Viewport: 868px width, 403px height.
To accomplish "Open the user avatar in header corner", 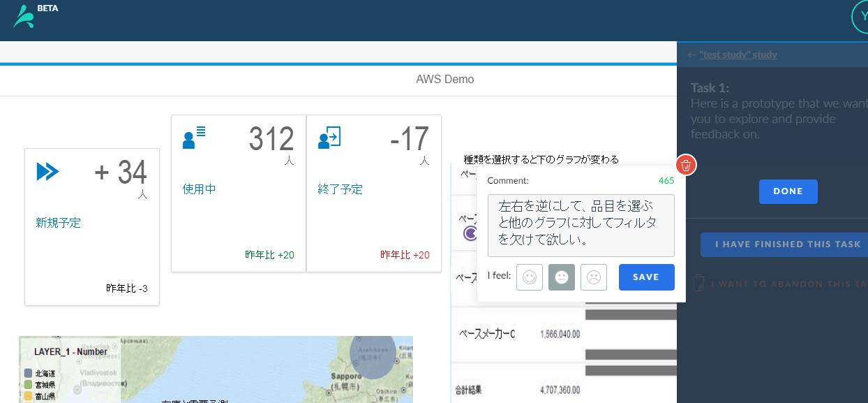I will 861,17.
